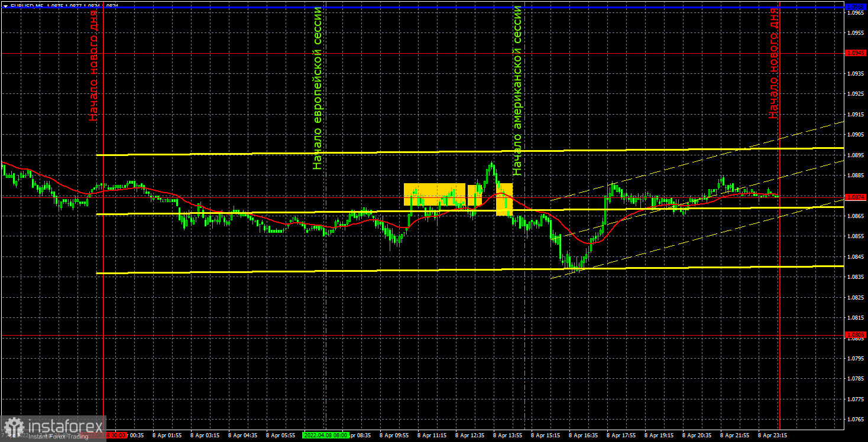Click the 1.0915 value on price axis

856,114
